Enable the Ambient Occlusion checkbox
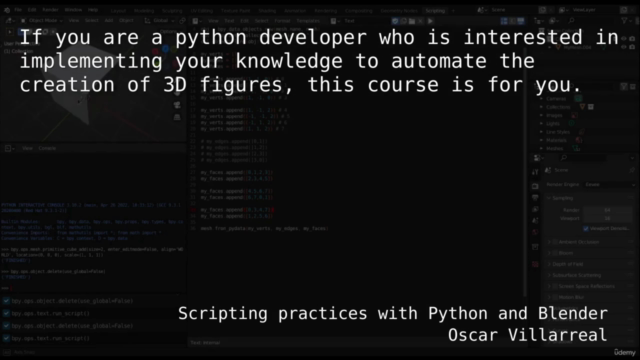Image resolution: width=640 pixels, height=360 pixels. (x=555, y=242)
